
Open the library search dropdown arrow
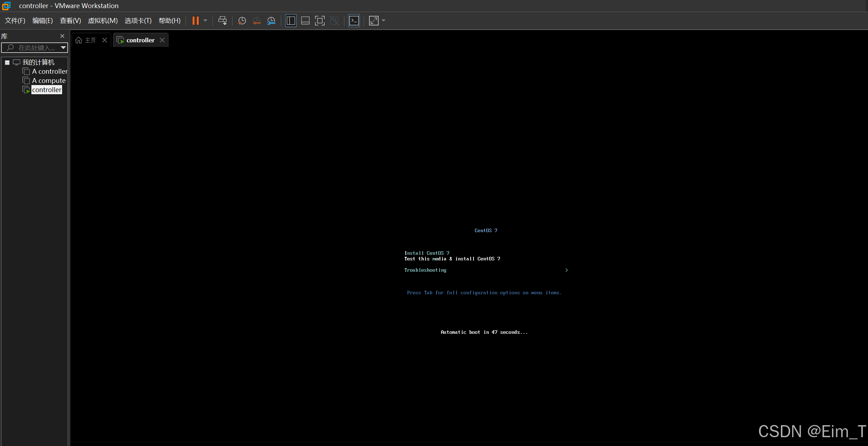point(64,48)
